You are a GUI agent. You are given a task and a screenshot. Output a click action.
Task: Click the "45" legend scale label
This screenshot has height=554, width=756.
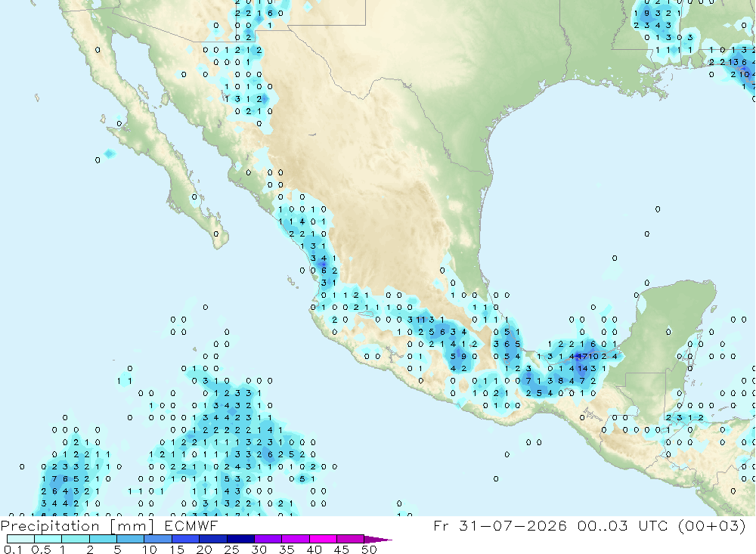tap(342, 549)
